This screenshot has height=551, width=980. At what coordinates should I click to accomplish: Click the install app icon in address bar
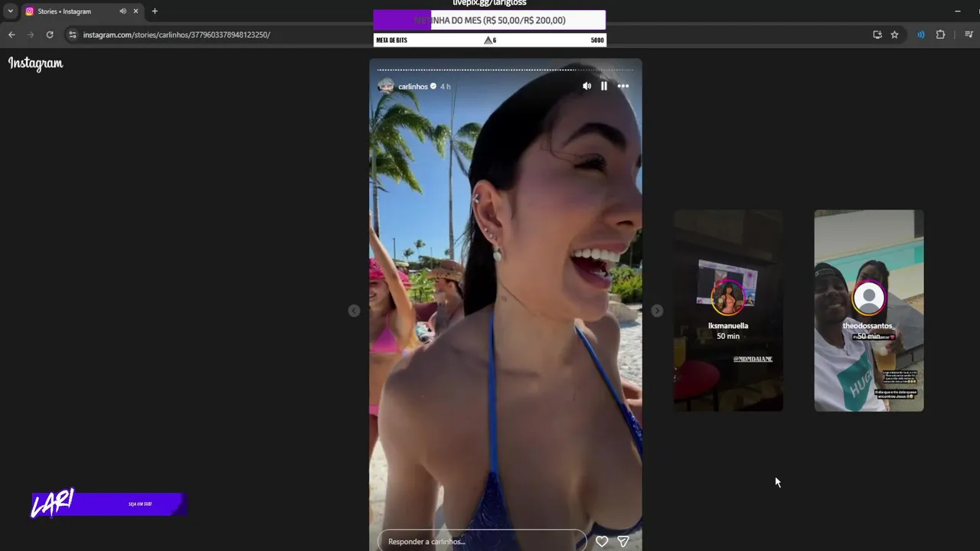pyautogui.click(x=877, y=34)
